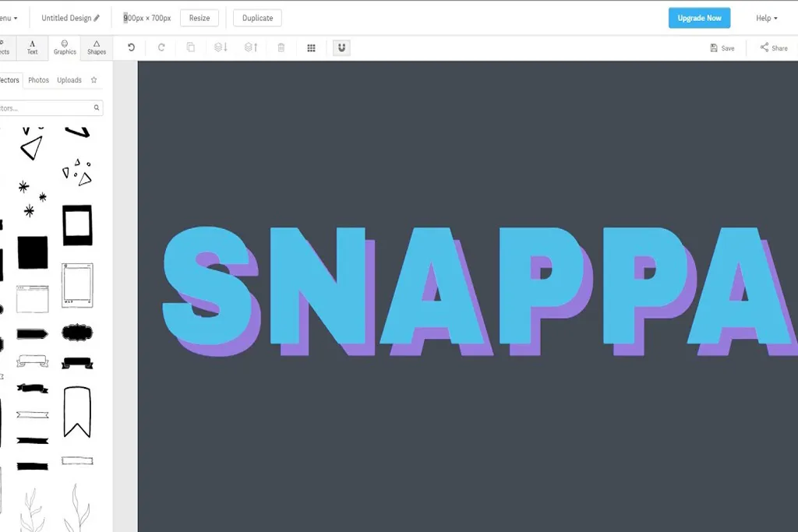
Task: Add the thin outlined ribbon strip graphic
Action: coord(33,415)
